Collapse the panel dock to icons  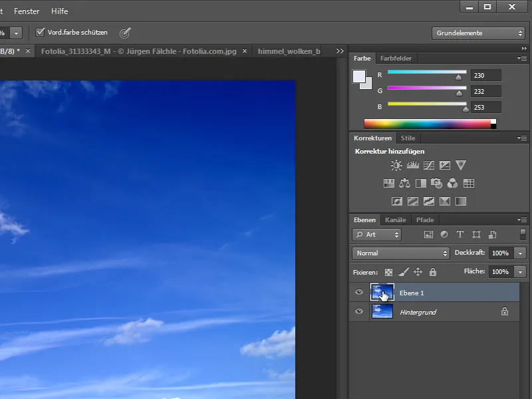(524, 48)
